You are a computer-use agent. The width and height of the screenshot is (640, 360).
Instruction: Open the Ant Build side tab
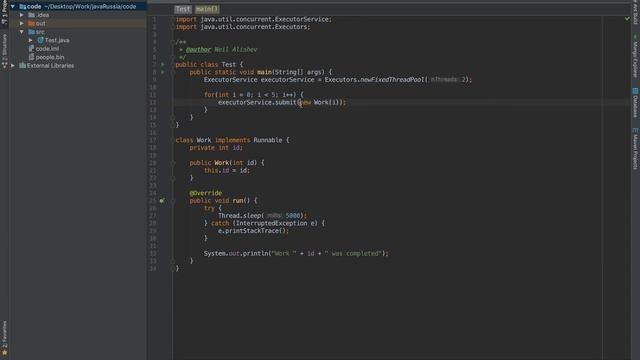635,12
